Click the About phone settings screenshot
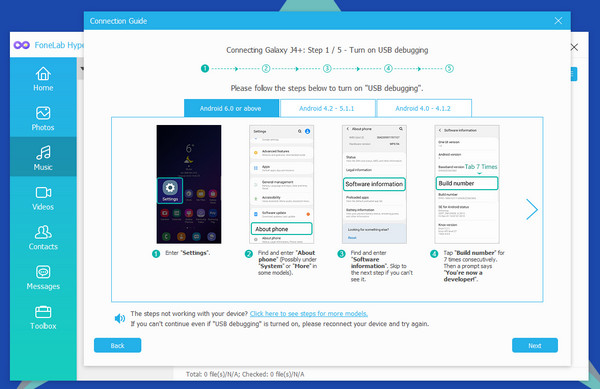Viewport: 600px width, 389px height. click(282, 184)
